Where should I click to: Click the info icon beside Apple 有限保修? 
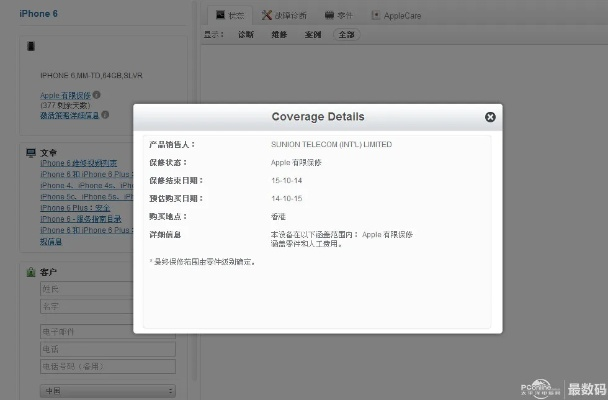(x=97, y=95)
